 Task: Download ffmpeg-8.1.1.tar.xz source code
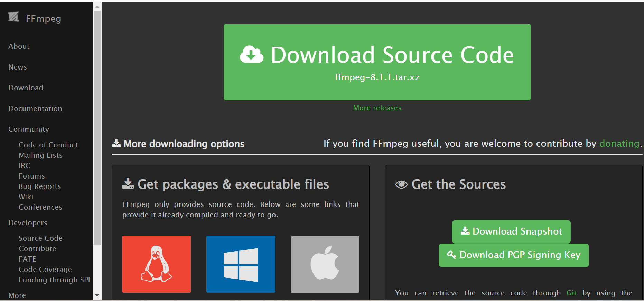[x=377, y=62]
